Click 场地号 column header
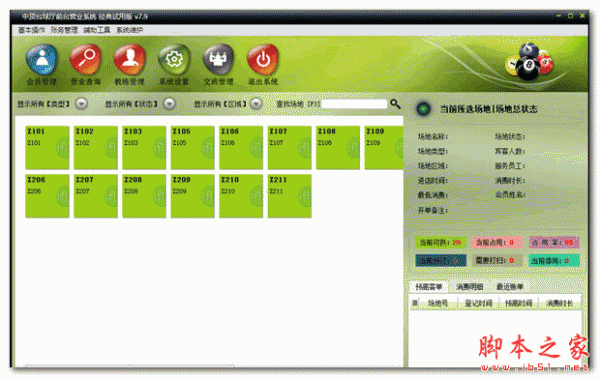This screenshot has height=378, width=600. point(438,303)
